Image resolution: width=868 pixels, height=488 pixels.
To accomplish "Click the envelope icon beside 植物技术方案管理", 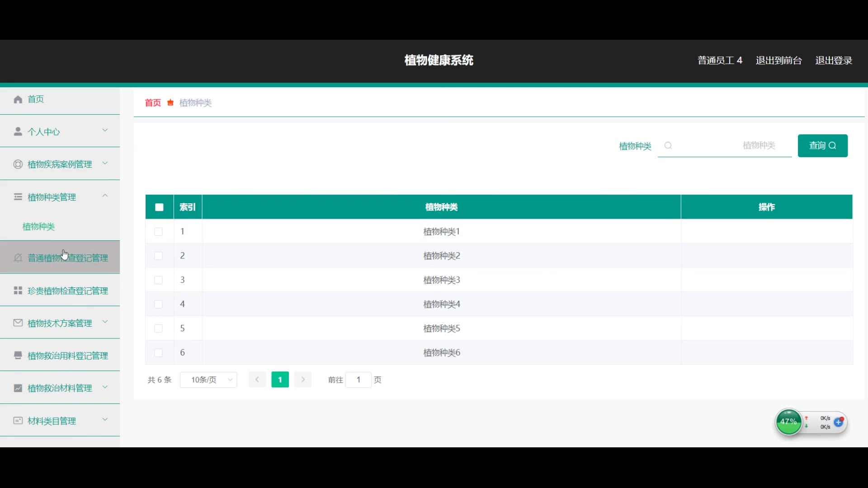I will tap(18, 323).
